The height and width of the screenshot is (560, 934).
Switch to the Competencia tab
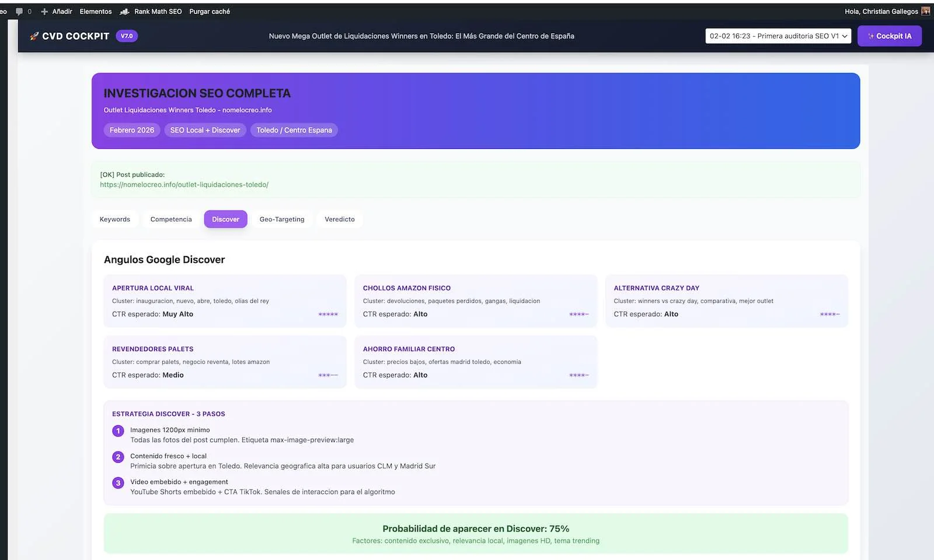[x=170, y=219]
